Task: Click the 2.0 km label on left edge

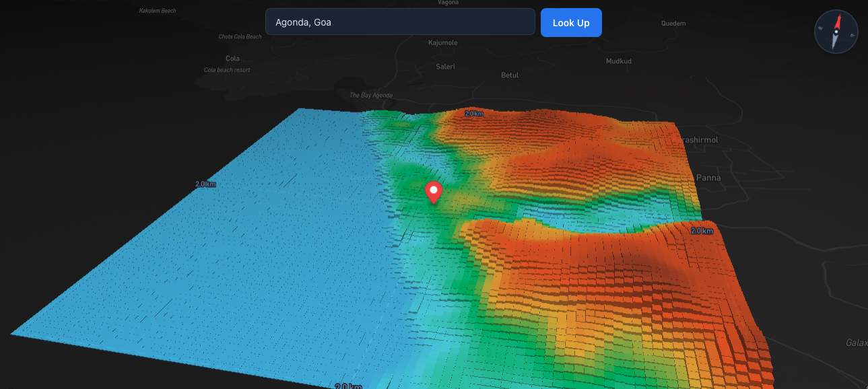Action: pyautogui.click(x=205, y=184)
